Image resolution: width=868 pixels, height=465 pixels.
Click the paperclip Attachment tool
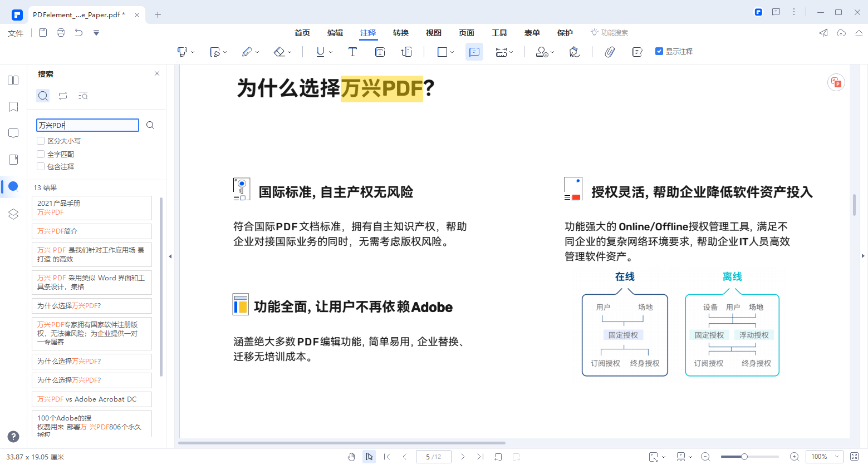(x=610, y=52)
